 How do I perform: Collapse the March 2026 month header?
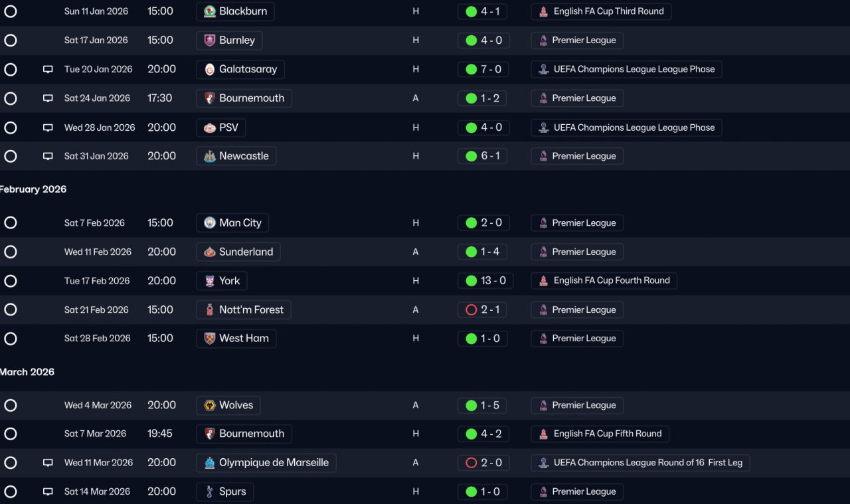point(27,372)
